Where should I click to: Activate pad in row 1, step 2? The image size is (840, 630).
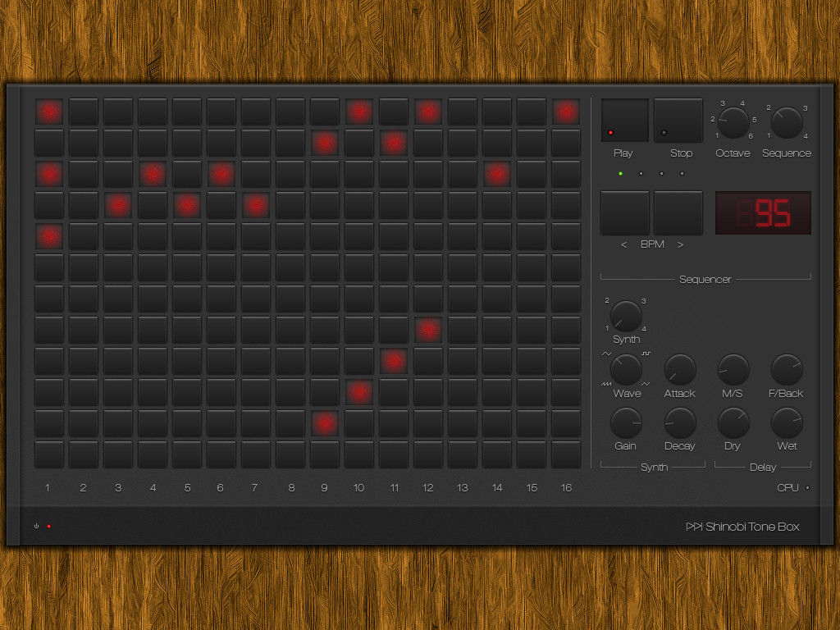(x=84, y=112)
